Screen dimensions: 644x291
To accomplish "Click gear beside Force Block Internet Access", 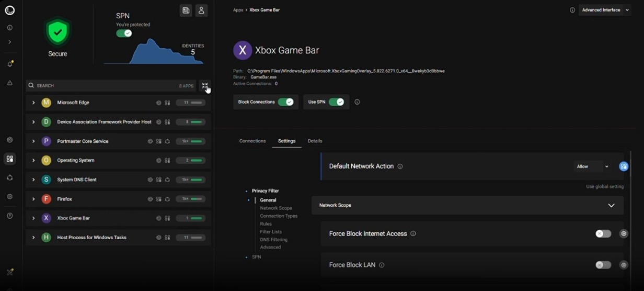I will coord(624,234).
